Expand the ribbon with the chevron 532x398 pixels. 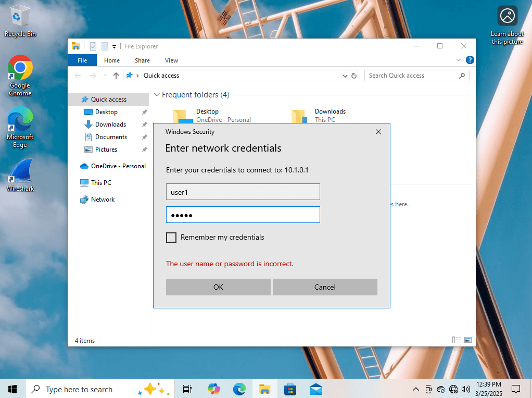(459, 60)
